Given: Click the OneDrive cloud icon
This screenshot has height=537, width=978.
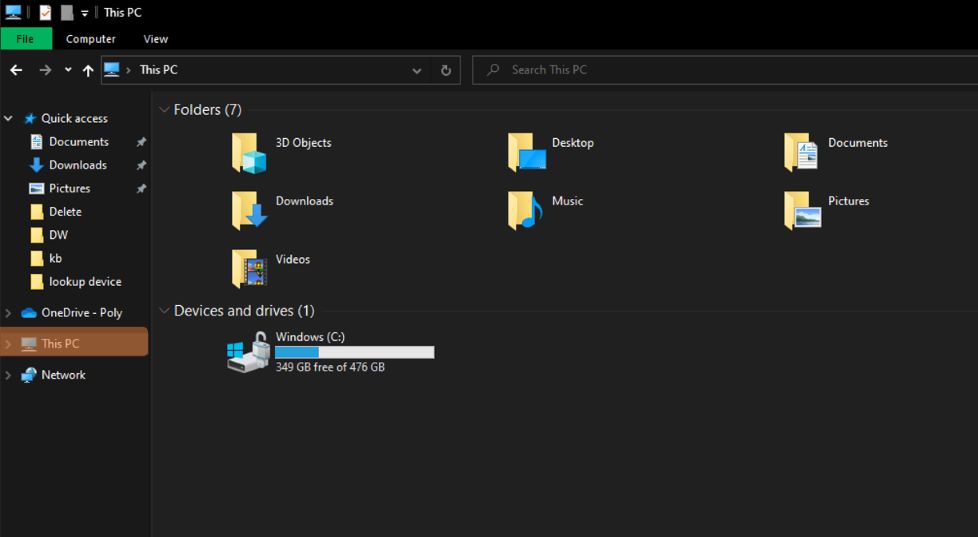Looking at the screenshot, I should click(x=29, y=313).
